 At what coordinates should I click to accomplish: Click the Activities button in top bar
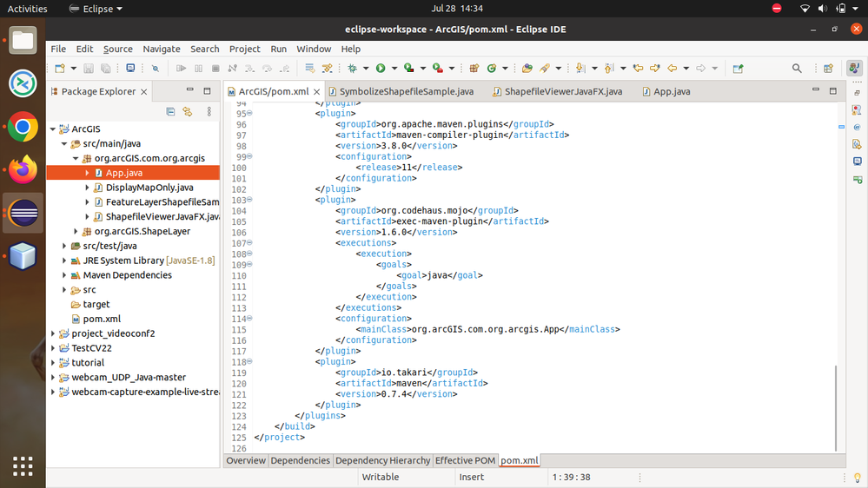coord(27,9)
